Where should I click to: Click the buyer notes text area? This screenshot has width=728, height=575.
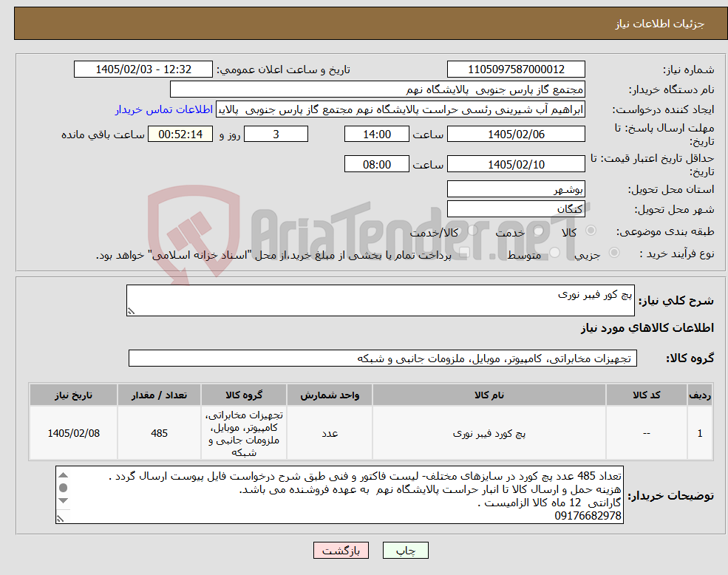pos(339,495)
